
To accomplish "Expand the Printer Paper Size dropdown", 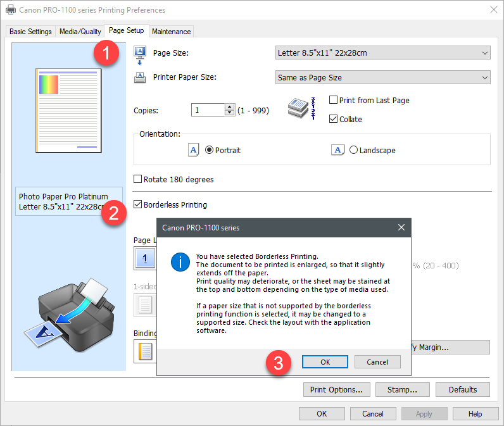I will click(x=383, y=78).
